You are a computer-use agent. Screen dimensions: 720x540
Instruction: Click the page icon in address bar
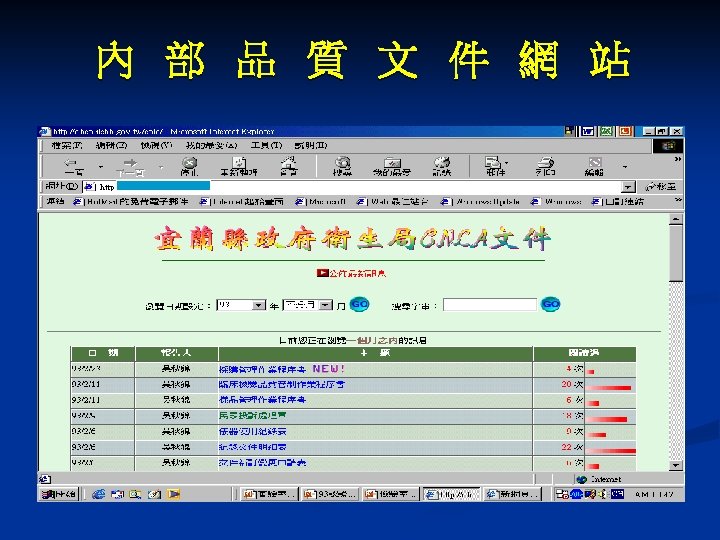click(89, 186)
